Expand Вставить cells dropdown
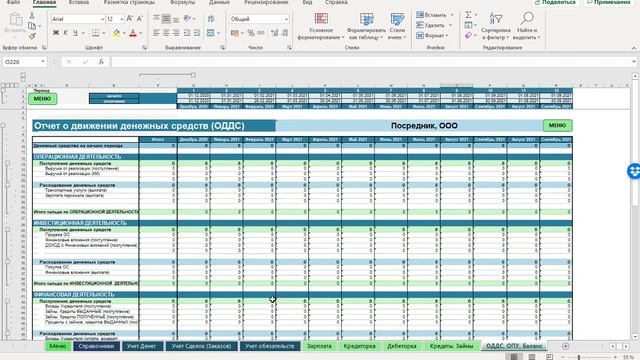Image resolution: width=640 pixels, height=360 pixels. coord(452,15)
